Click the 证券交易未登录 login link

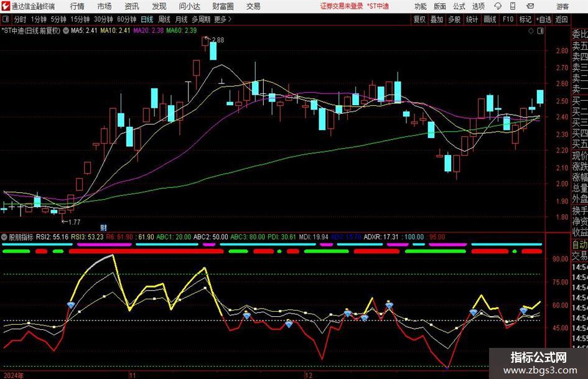coord(341,6)
